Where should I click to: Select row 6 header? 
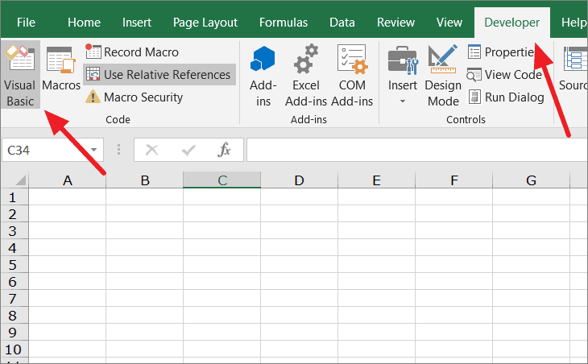[x=14, y=282]
